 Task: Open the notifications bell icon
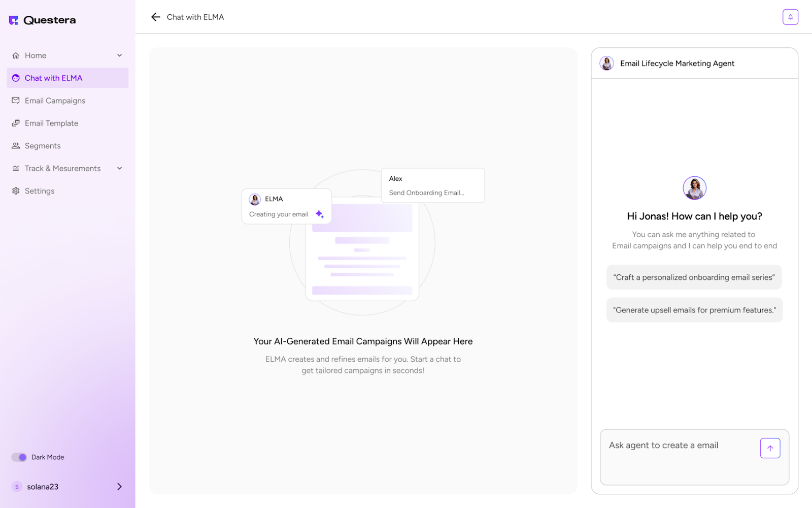click(790, 17)
